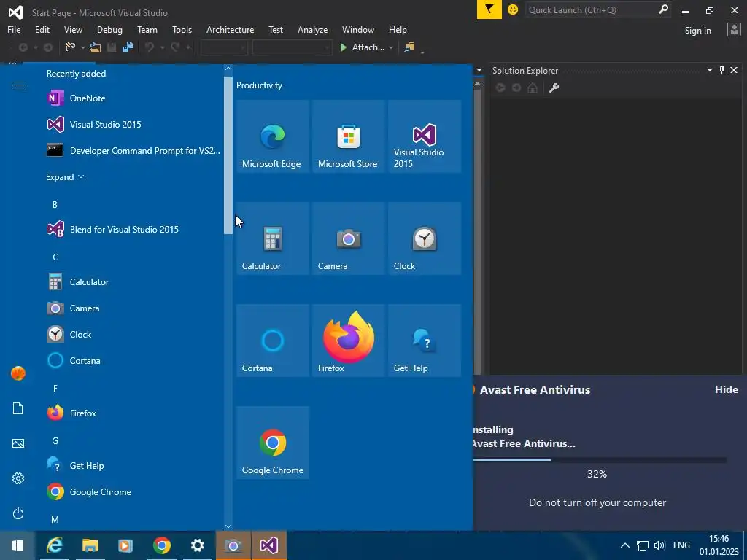Click the Calculator tile
This screenshot has width=747, height=560.
point(273,238)
